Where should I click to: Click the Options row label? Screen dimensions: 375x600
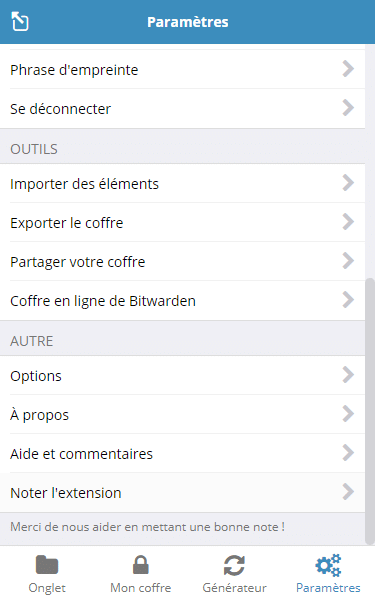coord(36,376)
